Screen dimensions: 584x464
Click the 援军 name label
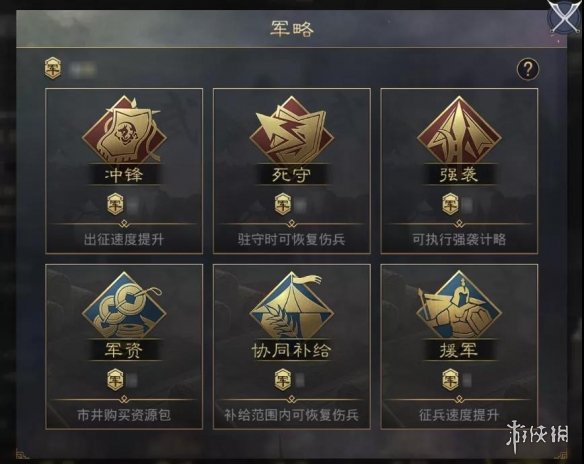pyautogui.click(x=459, y=350)
